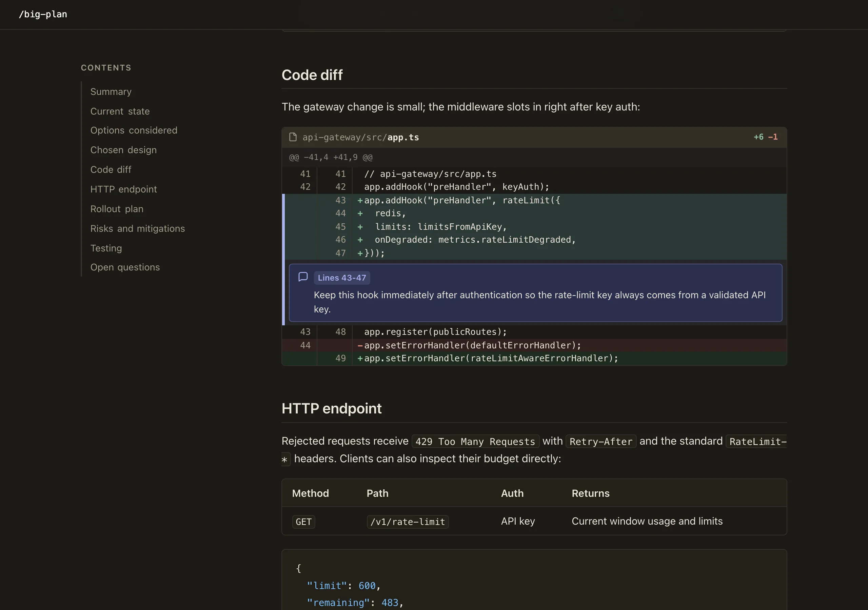Go to Options considered section
The image size is (868, 610).
(134, 130)
